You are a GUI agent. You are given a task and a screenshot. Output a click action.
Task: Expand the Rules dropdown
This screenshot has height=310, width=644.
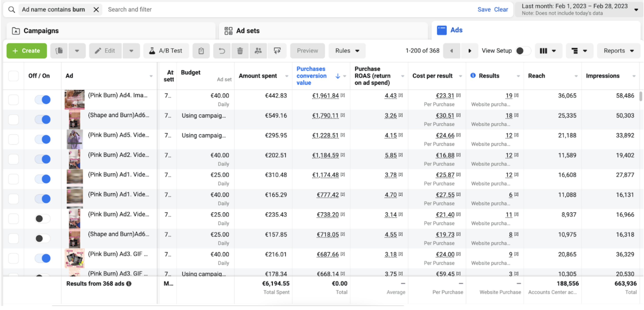coord(347,51)
